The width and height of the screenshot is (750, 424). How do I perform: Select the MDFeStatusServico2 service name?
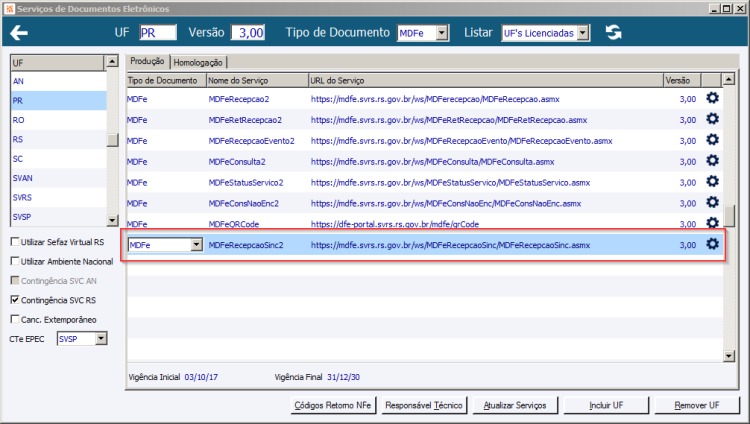[246, 183]
